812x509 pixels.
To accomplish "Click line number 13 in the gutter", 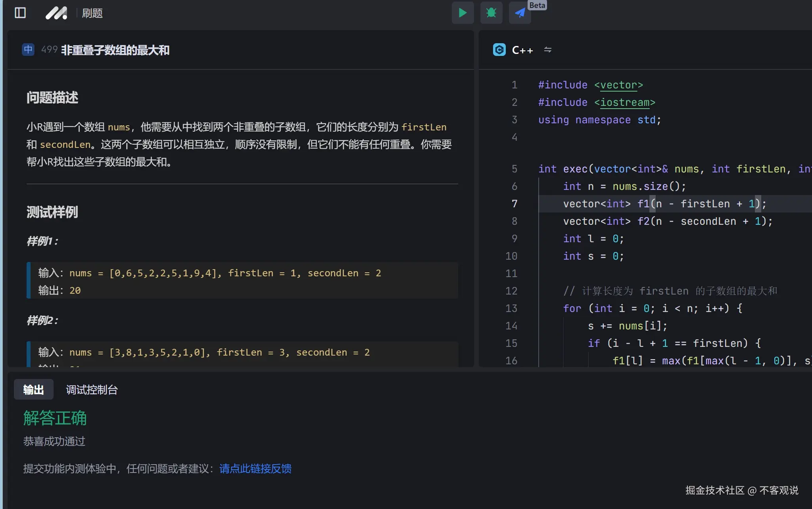I will 511,308.
